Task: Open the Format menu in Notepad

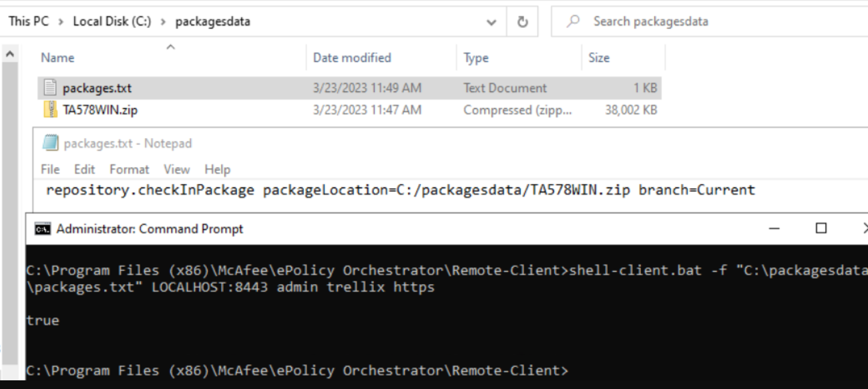Action: [129, 169]
